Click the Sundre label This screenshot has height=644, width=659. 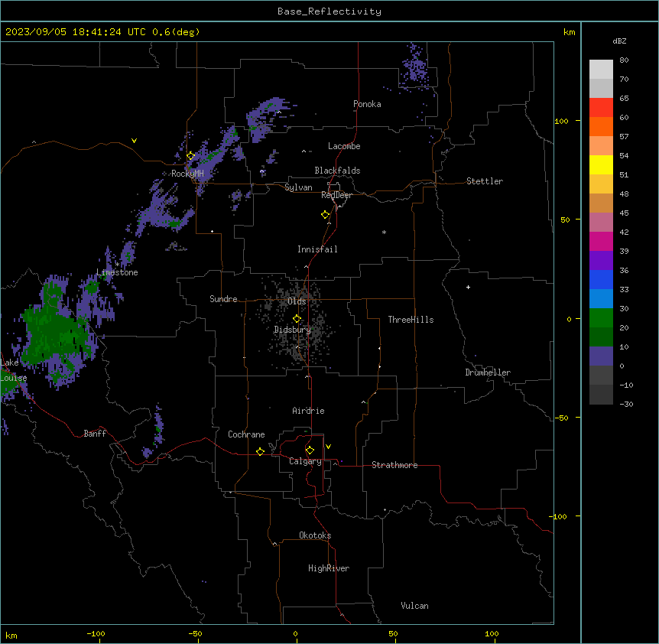pyautogui.click(x=223, y=299)
